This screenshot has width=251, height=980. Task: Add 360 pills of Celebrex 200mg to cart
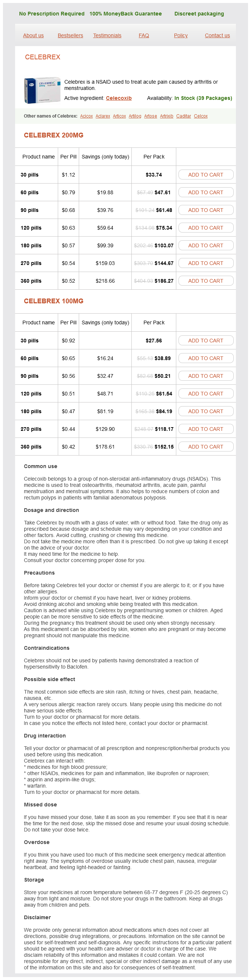(x=205, y=281)
